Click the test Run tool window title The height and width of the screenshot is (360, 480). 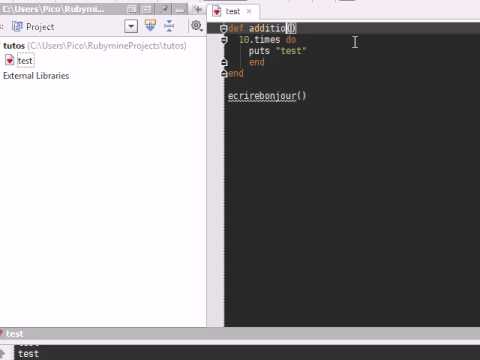click(x=14, y=333)
